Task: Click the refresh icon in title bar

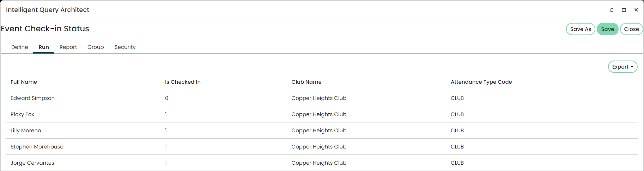Action: tap(612, 10)
